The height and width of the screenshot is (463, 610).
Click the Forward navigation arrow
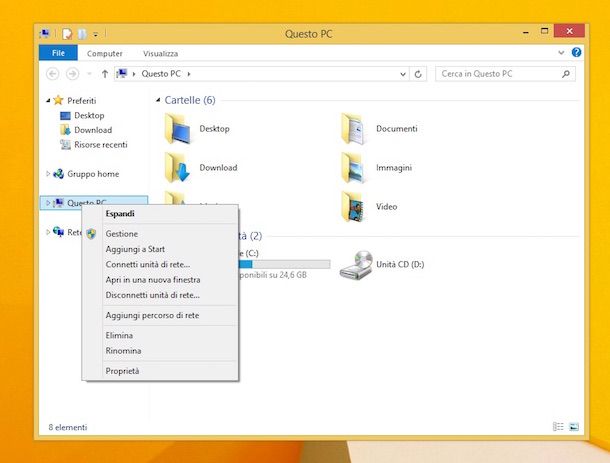[72, 74]
